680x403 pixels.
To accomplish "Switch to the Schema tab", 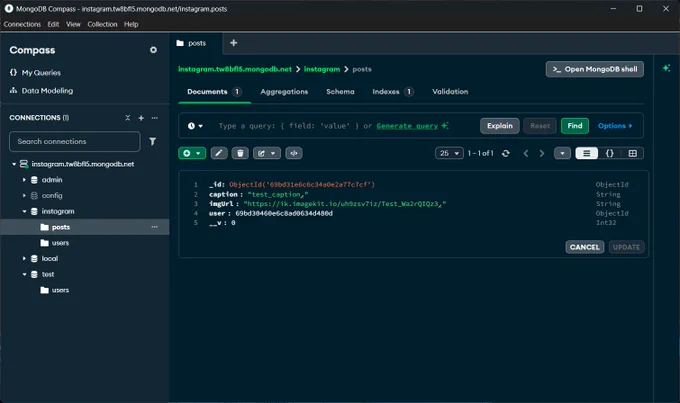I will [340, 92].
